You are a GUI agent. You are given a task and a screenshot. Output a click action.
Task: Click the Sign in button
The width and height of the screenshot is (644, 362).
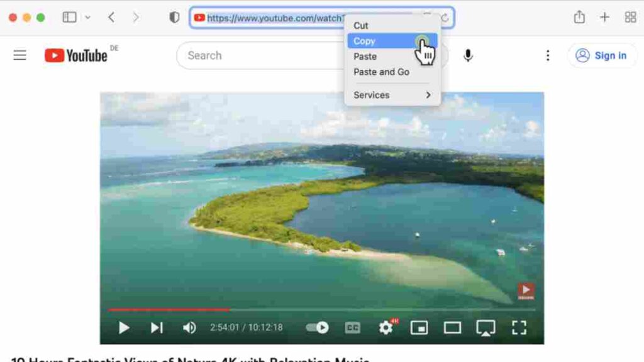[x=602, y=55]
